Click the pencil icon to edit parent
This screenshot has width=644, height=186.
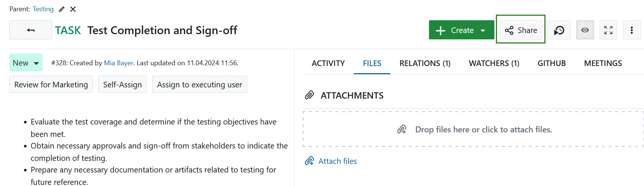(62, 9)
